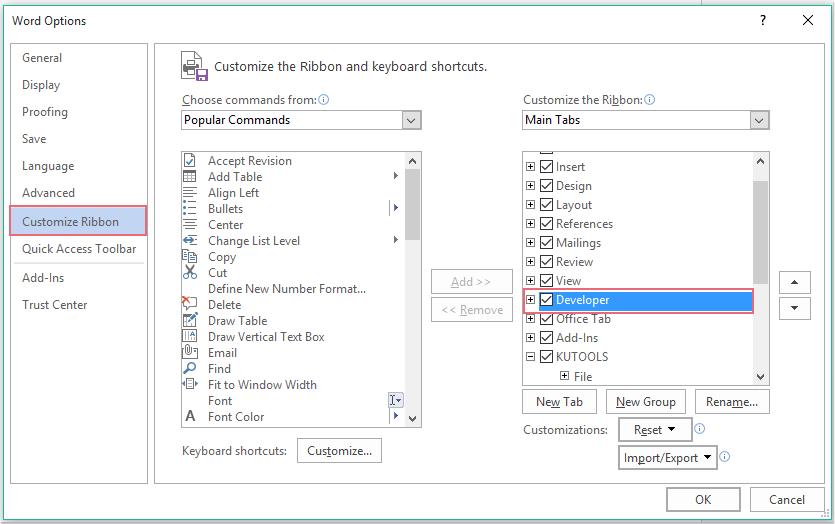Open the Trust Center category
This screenshot has width=835, height=524.
[x=55, y=305]
